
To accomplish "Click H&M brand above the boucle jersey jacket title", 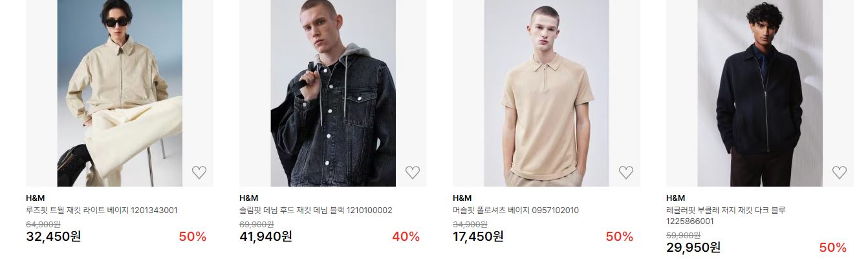I will pyautogui.click(x=675, y=198).
